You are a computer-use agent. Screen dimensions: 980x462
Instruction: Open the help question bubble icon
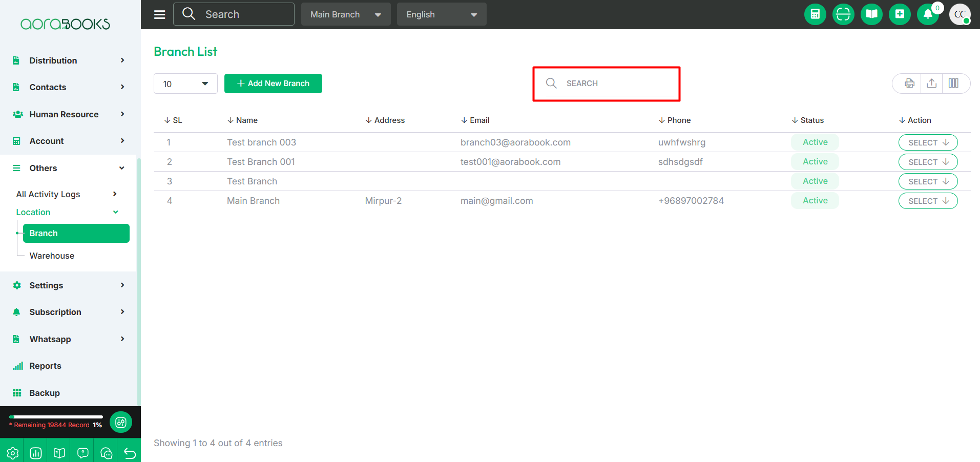83,453
